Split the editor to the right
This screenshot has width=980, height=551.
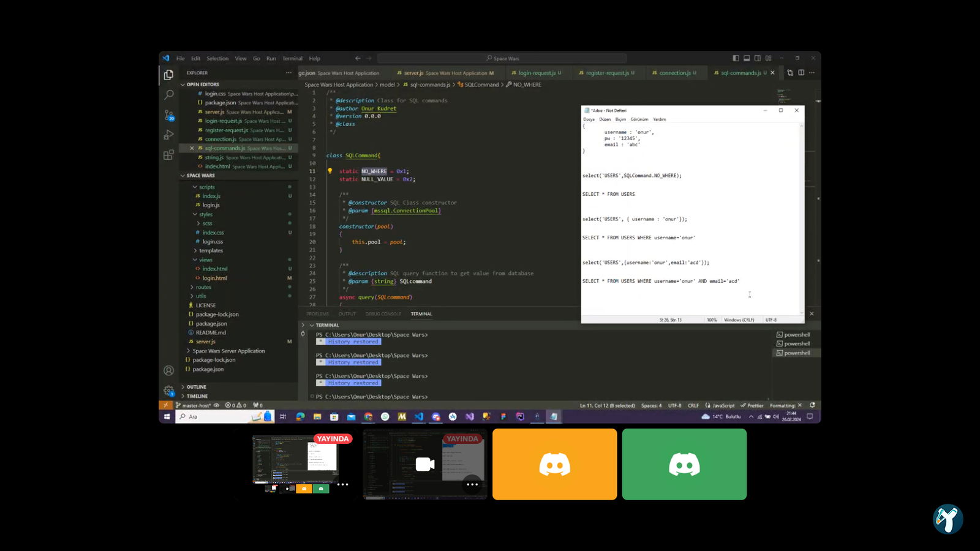[x=801, y=73]
